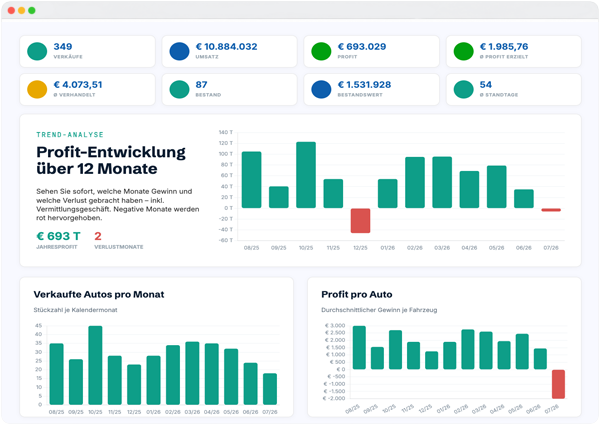The height and width of the screenshot is (425, 600).
Task: Click the Profit-Entwicklung über 12 Monate heading
Action: 111,160
